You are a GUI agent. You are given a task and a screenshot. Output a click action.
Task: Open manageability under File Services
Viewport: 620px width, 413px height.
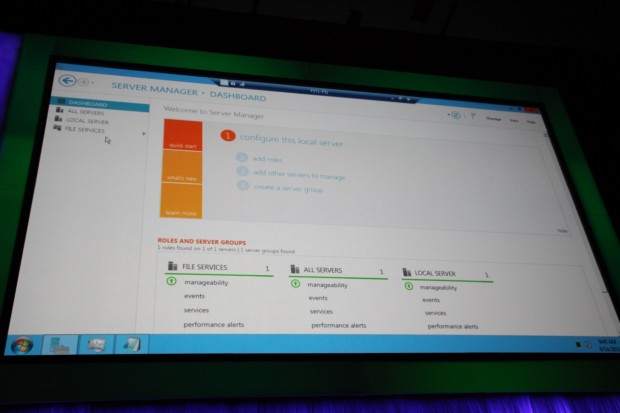click(x=206, y=282)
